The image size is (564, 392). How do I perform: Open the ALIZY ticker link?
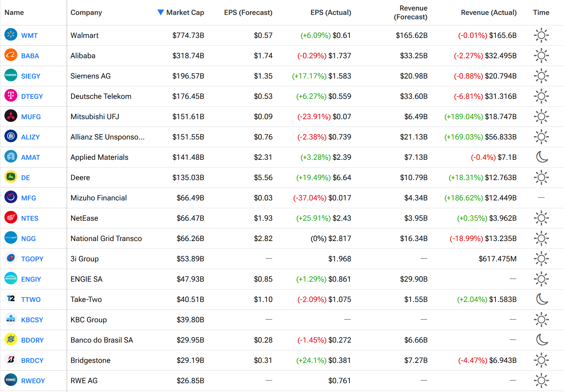coord(31,137)
